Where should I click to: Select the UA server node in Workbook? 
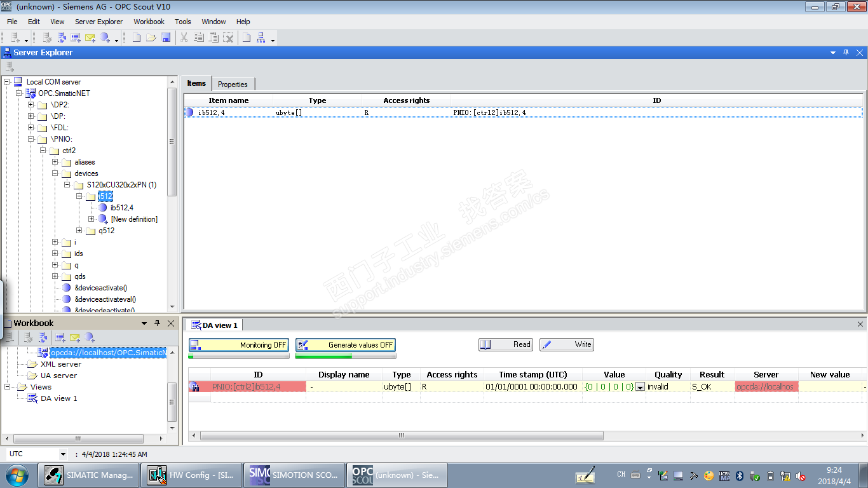pyautogui.click(x=58, y=376)
